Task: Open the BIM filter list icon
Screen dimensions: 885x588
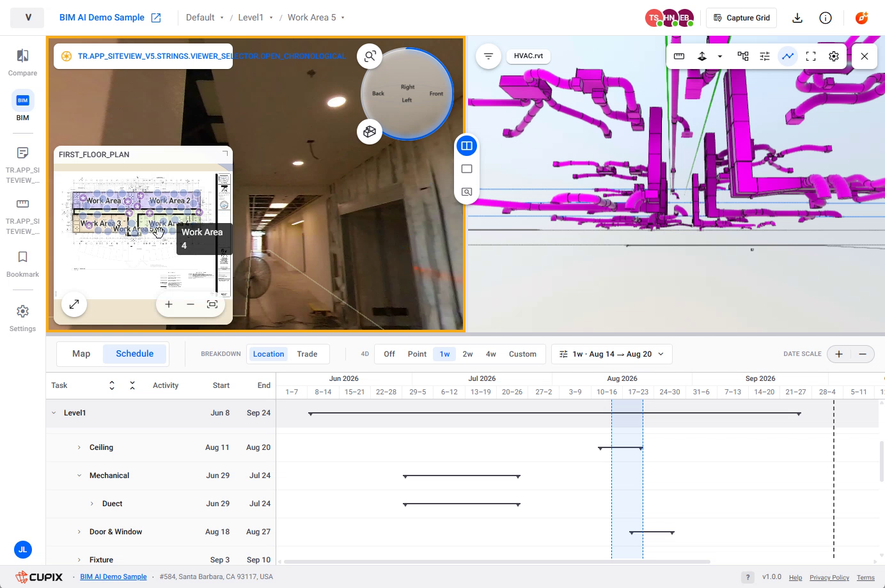Action: [x=489, y=56]
